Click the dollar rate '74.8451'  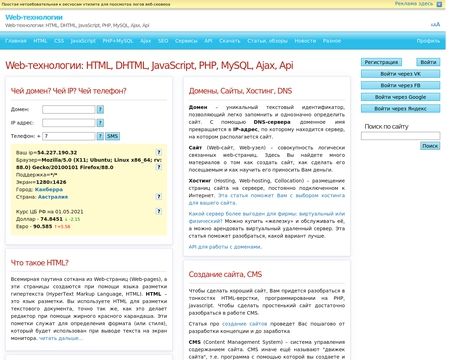(x=51, y=219)
